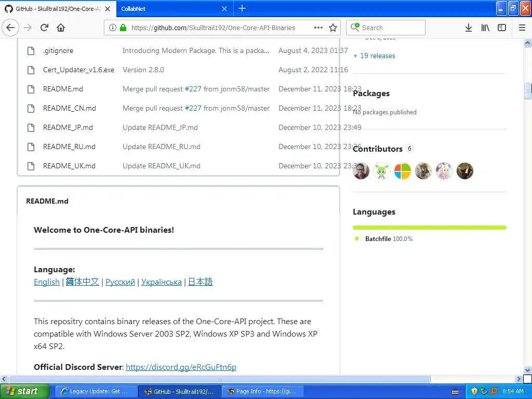Select Українська README language link

(x=162, y=282)
